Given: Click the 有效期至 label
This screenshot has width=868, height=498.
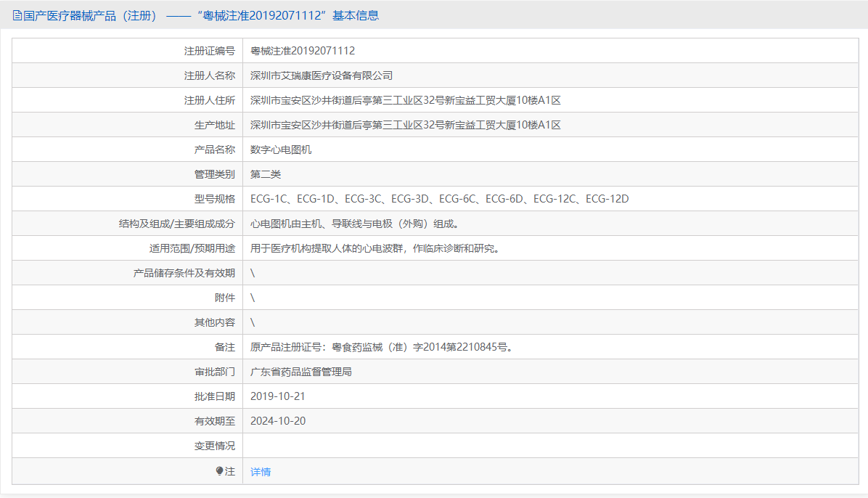Looking at the screenshot, I should pyautogui.click(x=215, y=421).
